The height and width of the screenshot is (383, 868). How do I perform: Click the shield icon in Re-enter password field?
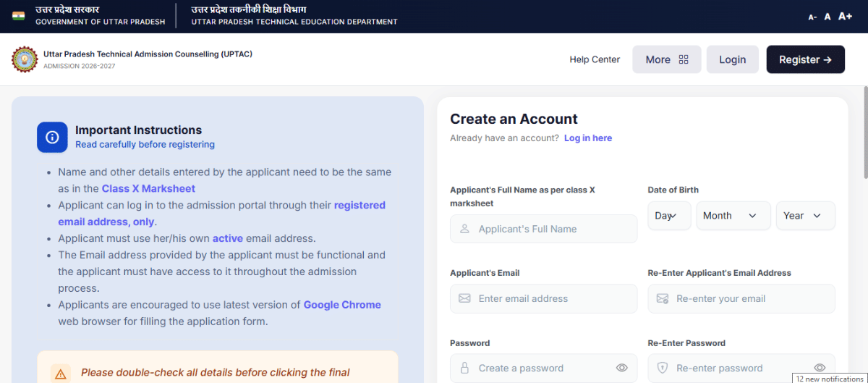click(x=662, y=368)
